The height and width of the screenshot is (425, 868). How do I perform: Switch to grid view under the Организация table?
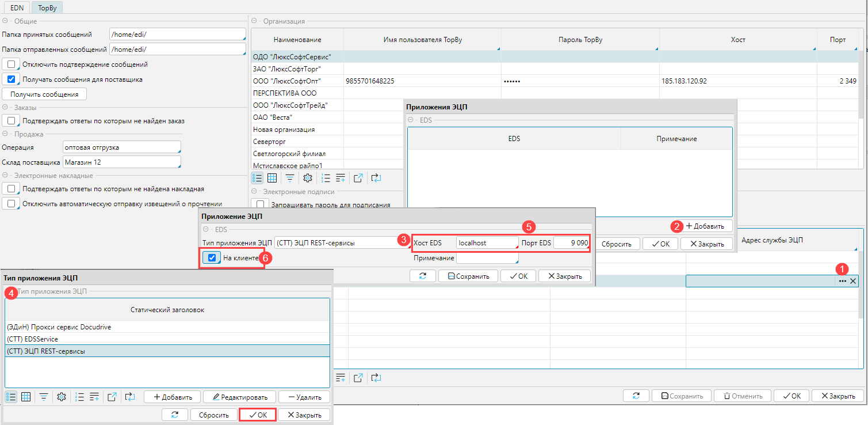point(273,178)
